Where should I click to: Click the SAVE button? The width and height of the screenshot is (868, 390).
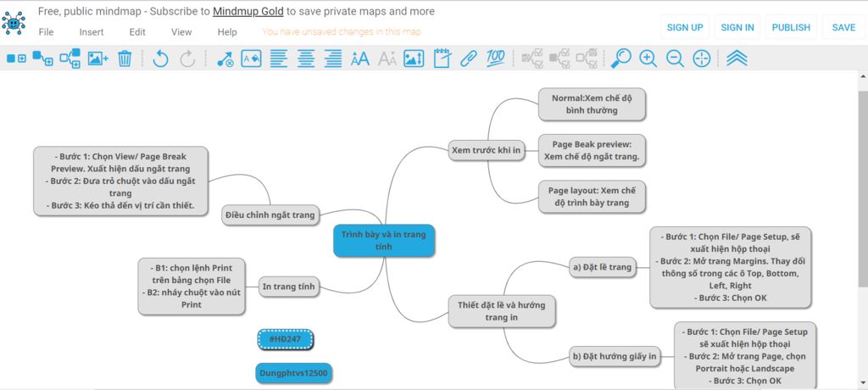click(843, 27)
